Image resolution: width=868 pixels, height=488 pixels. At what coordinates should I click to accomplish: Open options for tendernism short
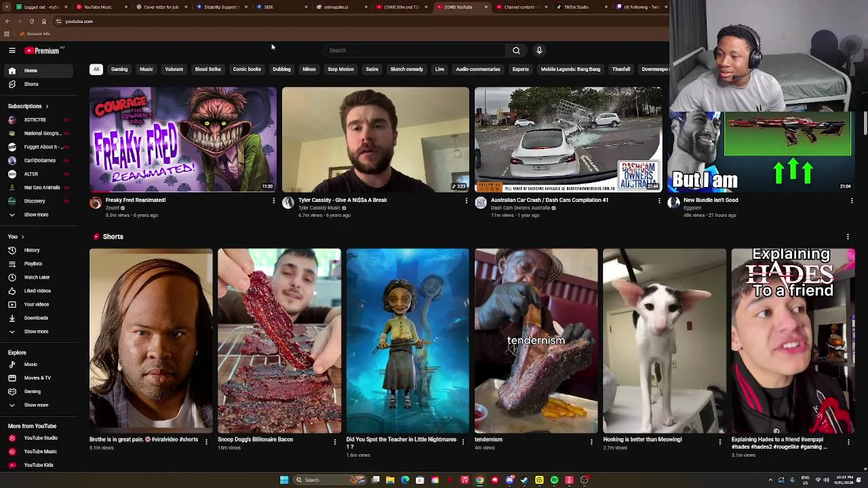click(591, 442)
